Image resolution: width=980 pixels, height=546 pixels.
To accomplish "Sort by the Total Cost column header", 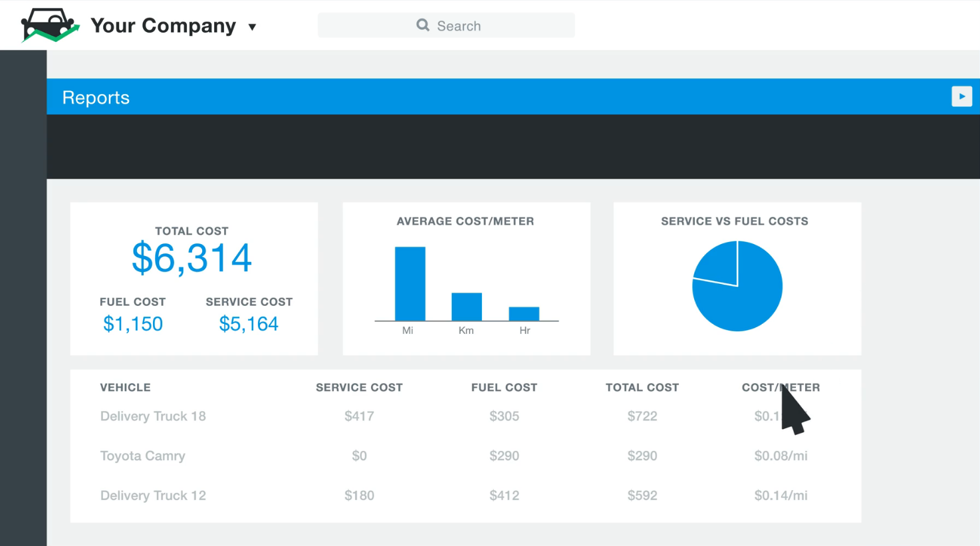I will [x=642, y=388].
